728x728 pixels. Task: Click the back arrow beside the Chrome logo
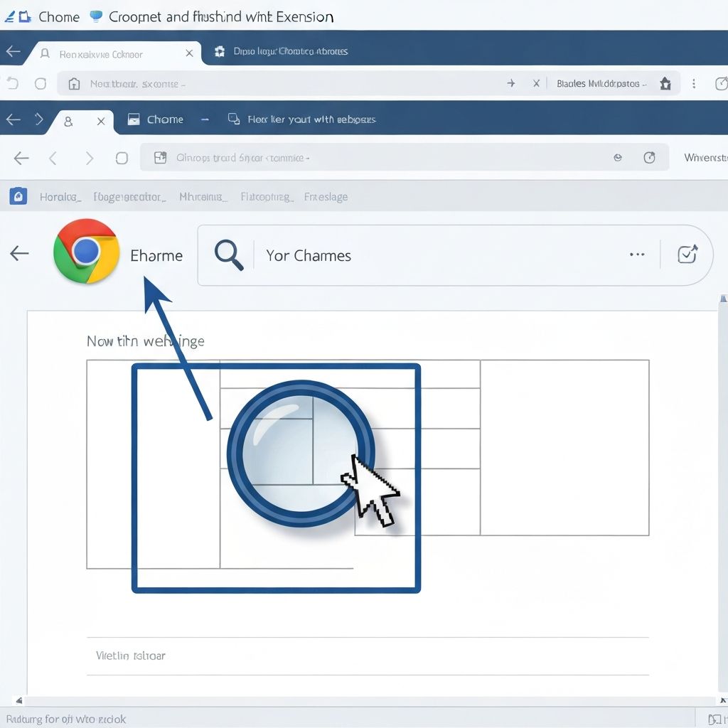19,252
